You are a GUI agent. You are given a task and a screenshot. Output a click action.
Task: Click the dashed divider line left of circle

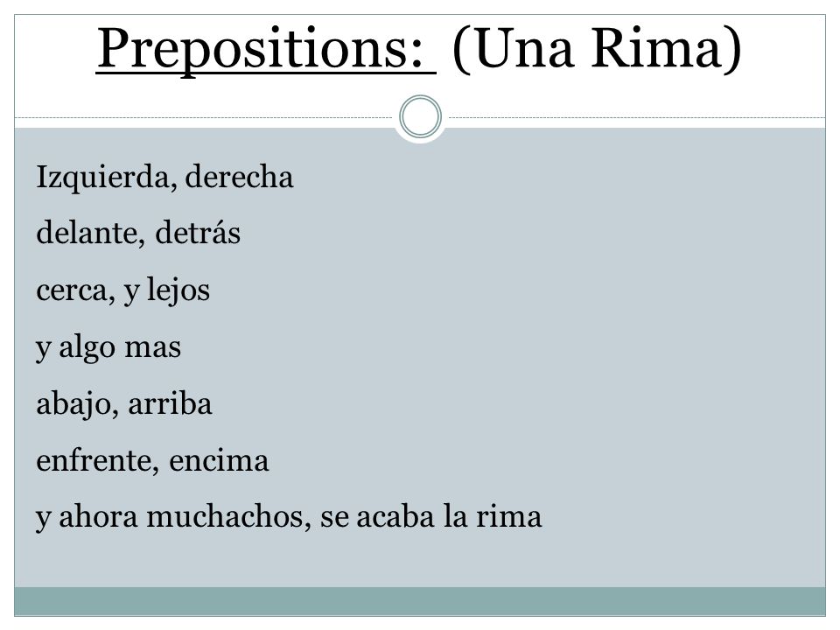coord(204,118)
